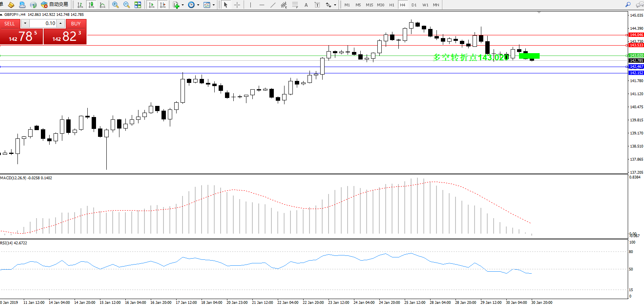This screenshot has width=644, height=307.
Task: Open the chart templates dropdown
Action: (213, 5)
